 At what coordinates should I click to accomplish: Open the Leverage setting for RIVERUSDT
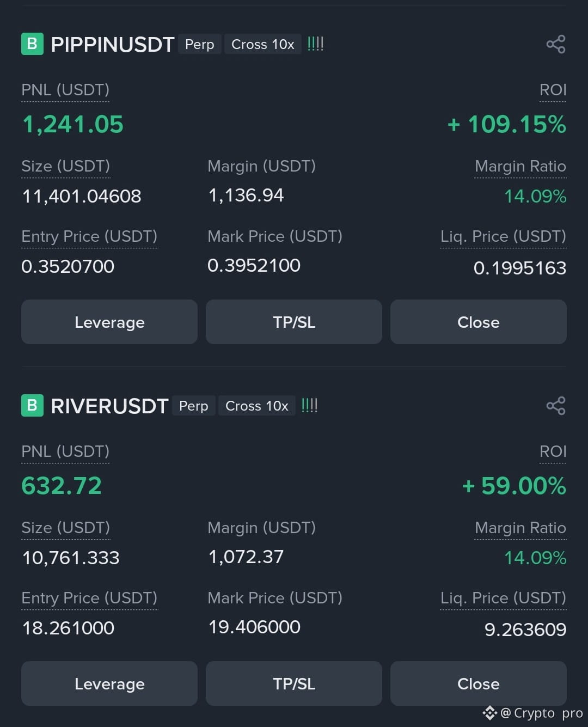click(109, 683)
